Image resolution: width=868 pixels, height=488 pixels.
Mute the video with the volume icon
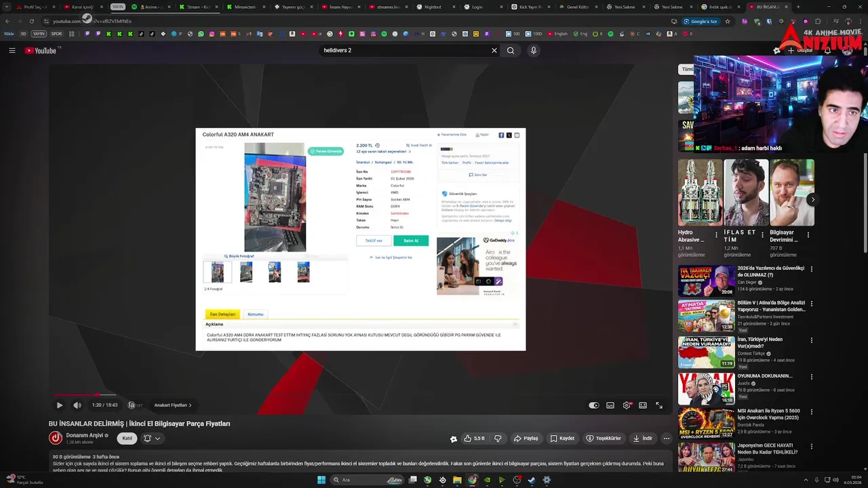click(x=77, y=405)
